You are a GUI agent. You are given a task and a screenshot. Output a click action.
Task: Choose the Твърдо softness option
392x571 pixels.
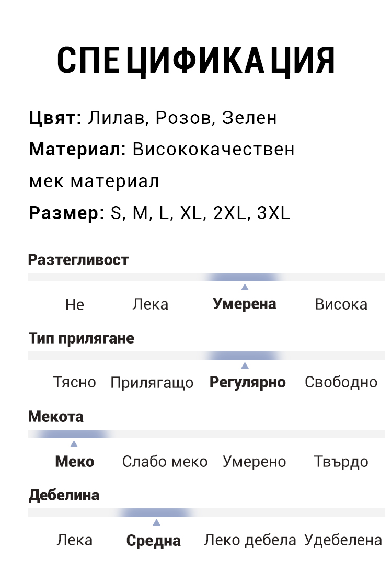pyautogui.click(x=341, y=462)
